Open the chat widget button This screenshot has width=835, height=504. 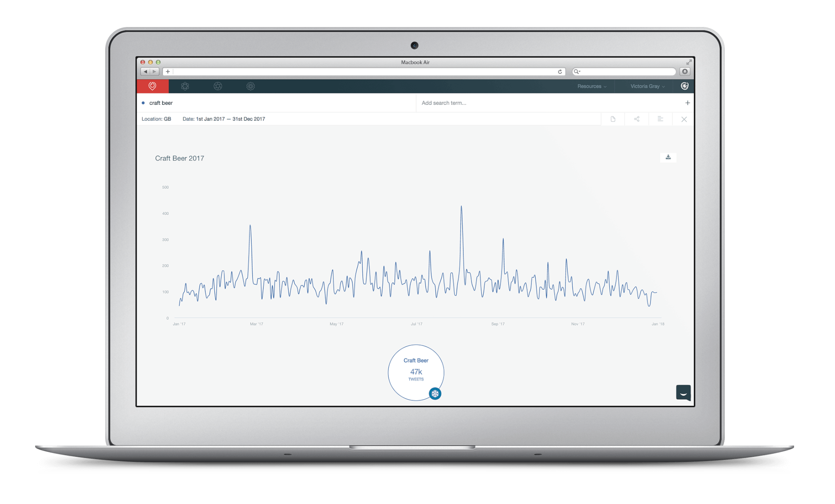coord(683,393)
